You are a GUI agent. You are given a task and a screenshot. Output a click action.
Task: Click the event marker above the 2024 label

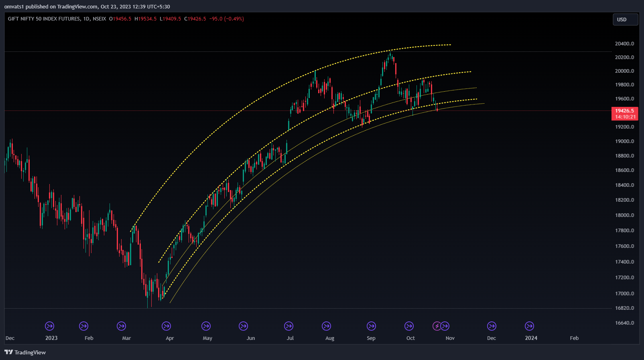(x=529, y=326)
